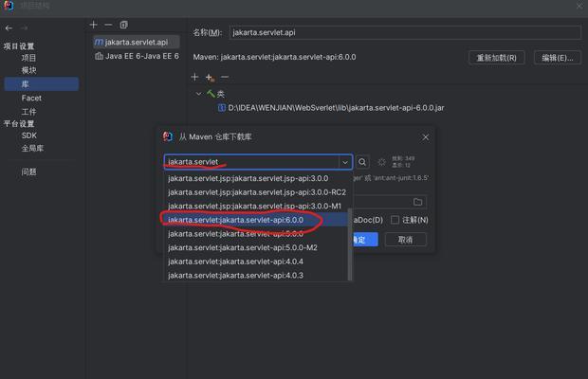Click the search magnifier in Maven dialog
588x379 pixels.
coord(362,162)
